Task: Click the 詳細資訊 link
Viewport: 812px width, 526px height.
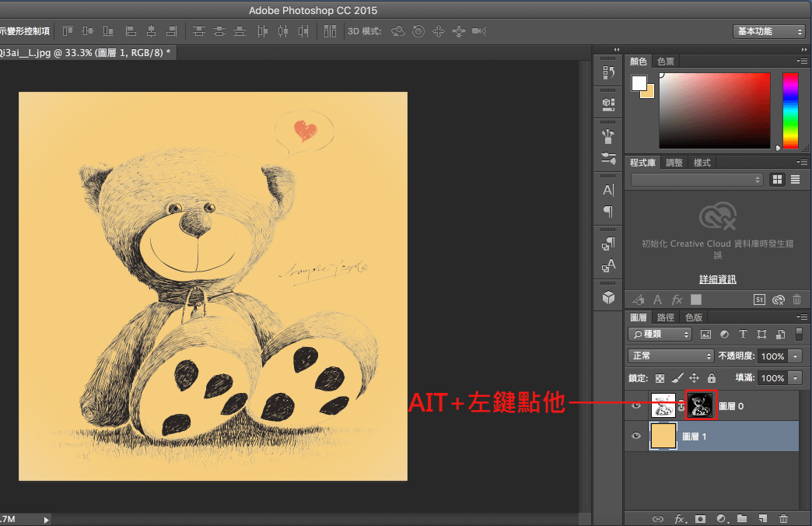Action: click(x=717, y=279)
